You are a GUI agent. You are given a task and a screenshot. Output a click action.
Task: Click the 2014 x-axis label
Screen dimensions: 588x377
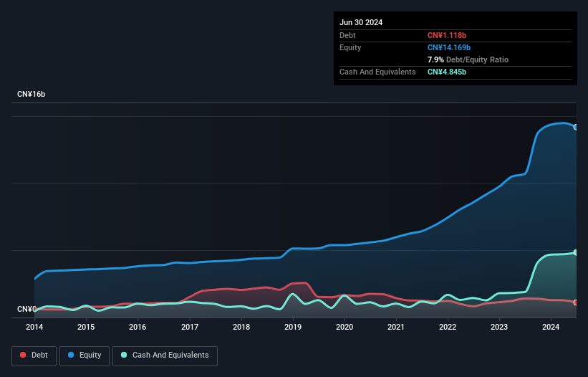tap(34, 327)
